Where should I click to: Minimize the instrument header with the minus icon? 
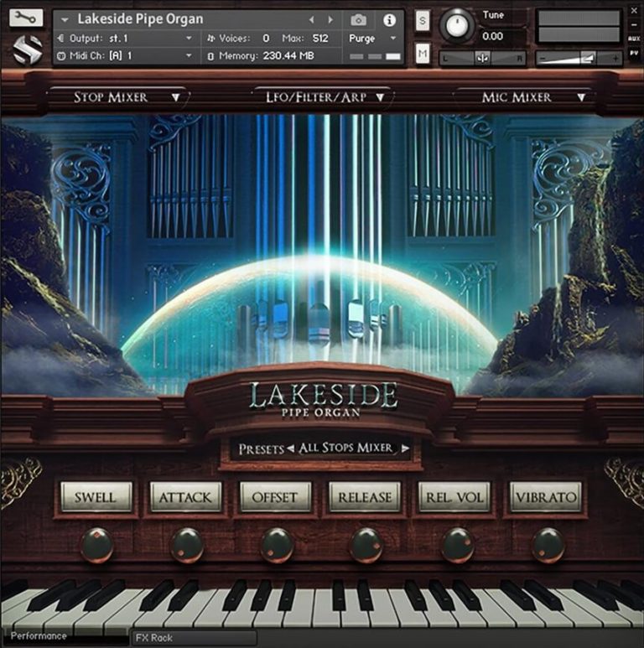[x=634, y=25]
